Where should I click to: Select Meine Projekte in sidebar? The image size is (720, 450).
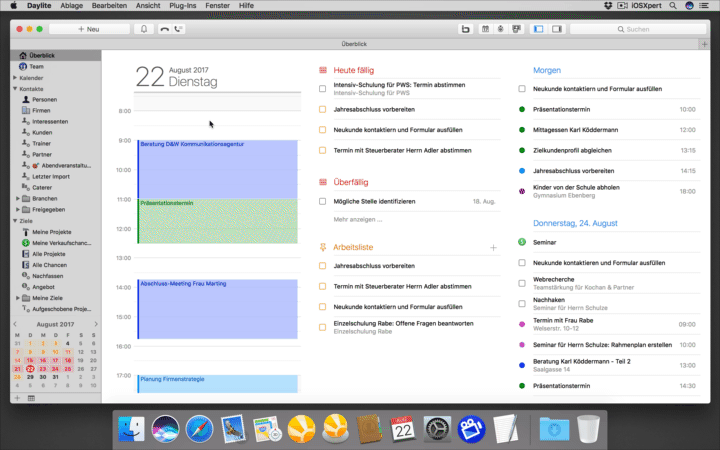point(54,232)
